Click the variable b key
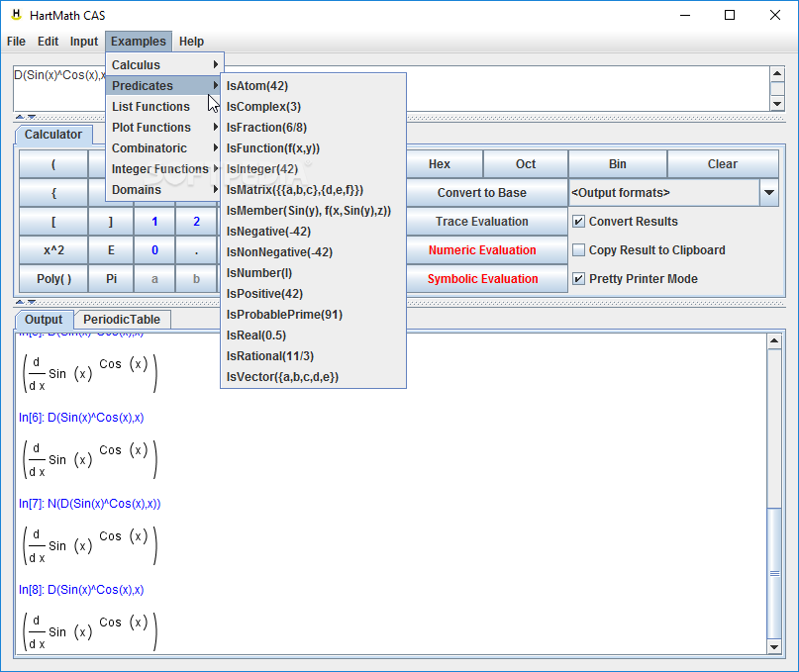 [x=196, y=279]
